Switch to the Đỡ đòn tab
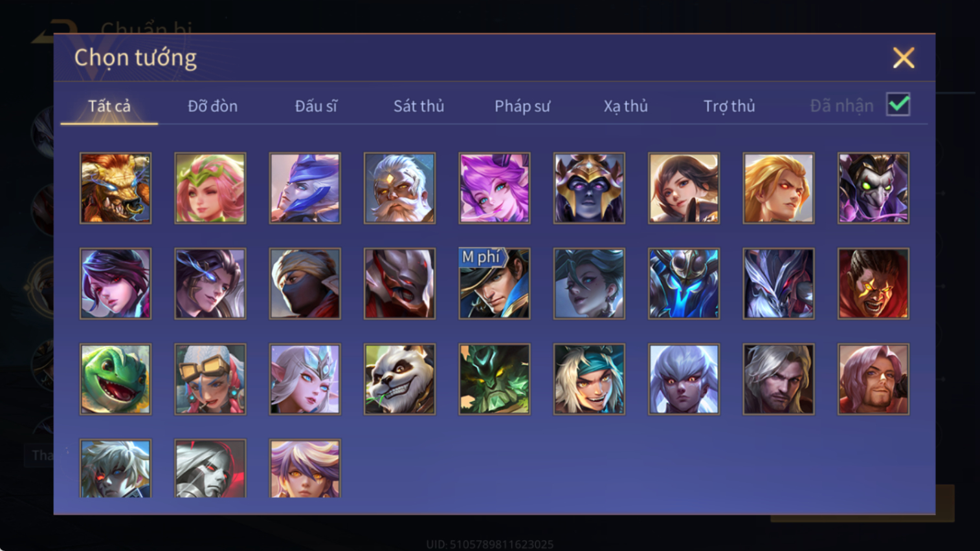Image resolution: width=980 pixels, height=551 pixels. (212, 106)
